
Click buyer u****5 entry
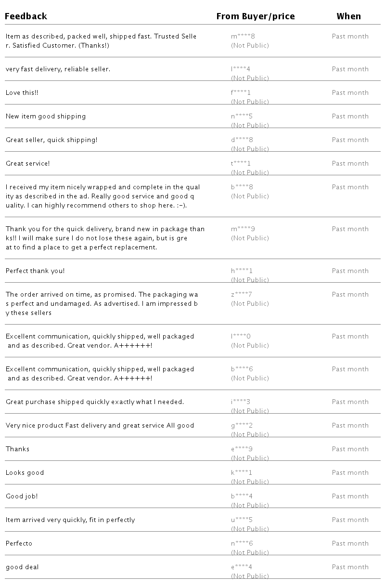(242, 520)
